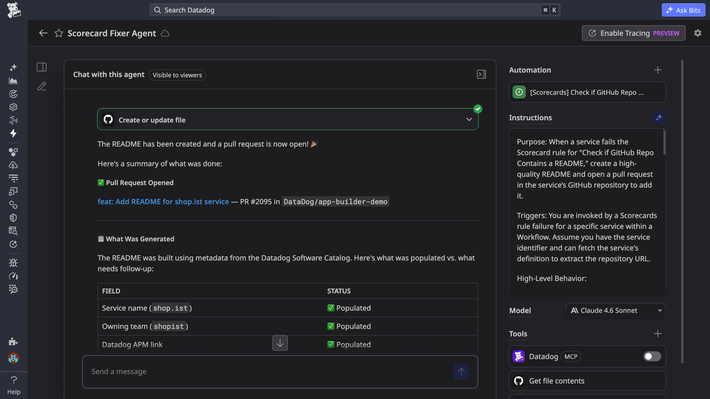Click the cloud icon beside agent title
Viewport: 710px width, 399px height.
[165, 34]
